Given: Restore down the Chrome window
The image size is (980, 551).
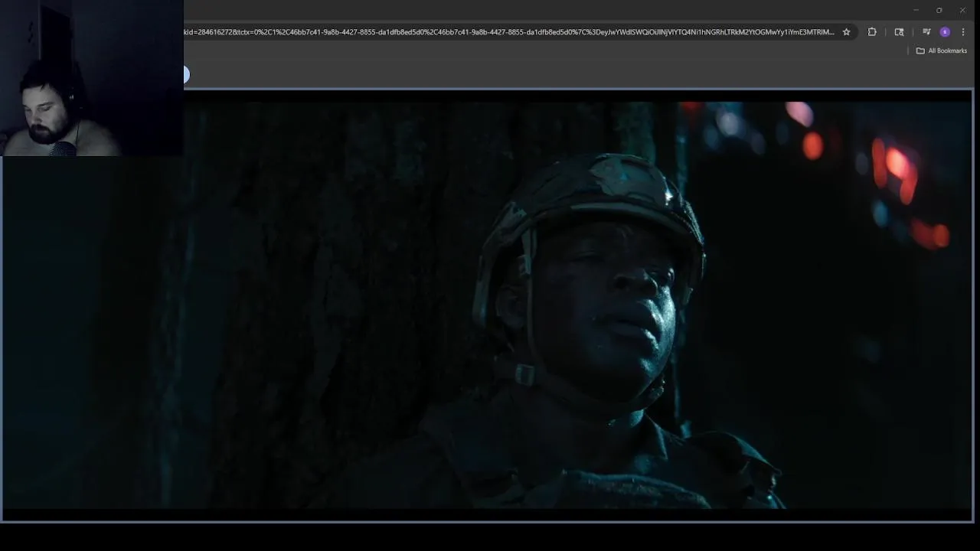Looking at the screenshot, I should click(939, 10).
